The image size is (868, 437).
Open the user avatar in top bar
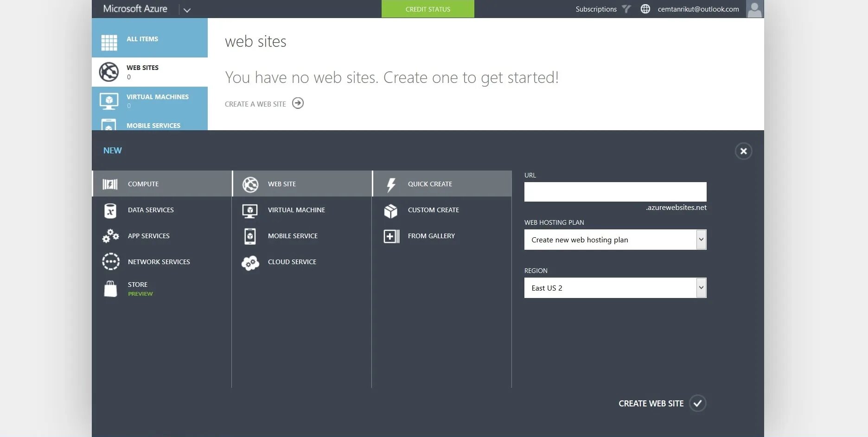point(754,9)
